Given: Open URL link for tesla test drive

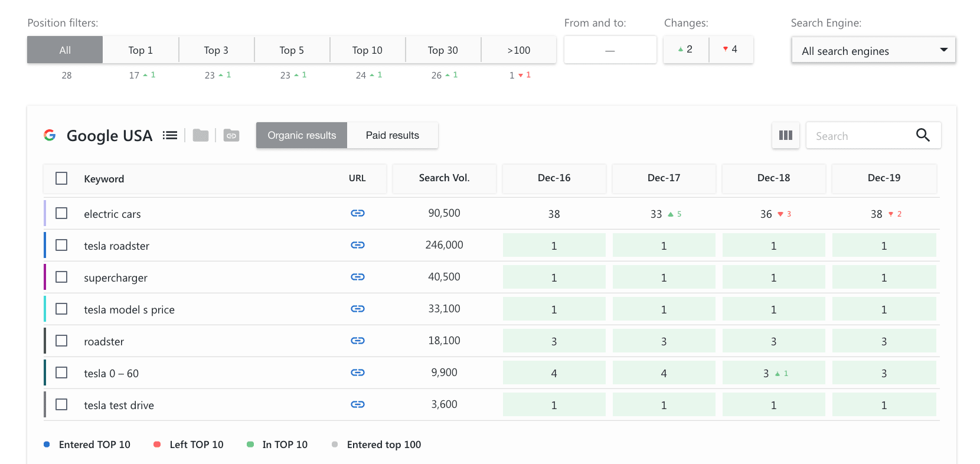Looking at the screenshot, I should coord(358,404).
